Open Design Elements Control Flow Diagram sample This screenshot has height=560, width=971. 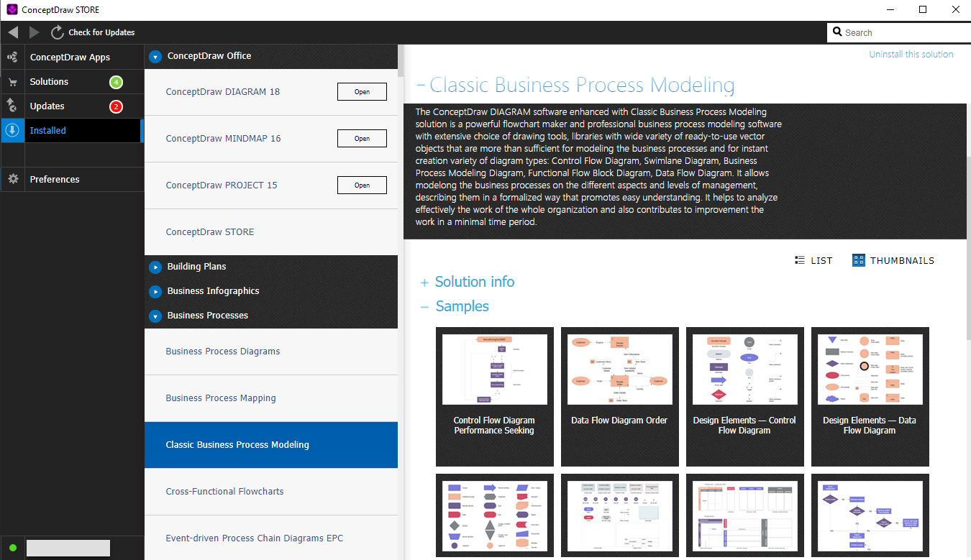pyautogui.click(x=744, y=397)
